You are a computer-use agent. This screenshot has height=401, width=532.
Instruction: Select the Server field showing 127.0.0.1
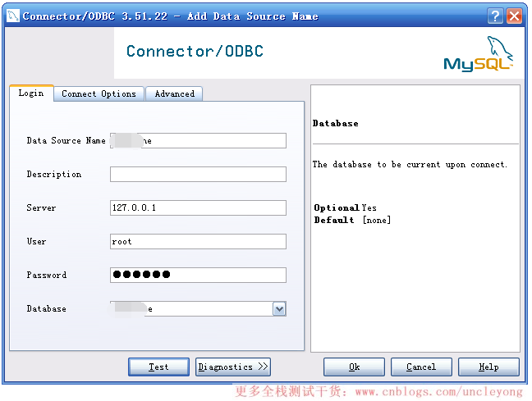tap(198, 207)
